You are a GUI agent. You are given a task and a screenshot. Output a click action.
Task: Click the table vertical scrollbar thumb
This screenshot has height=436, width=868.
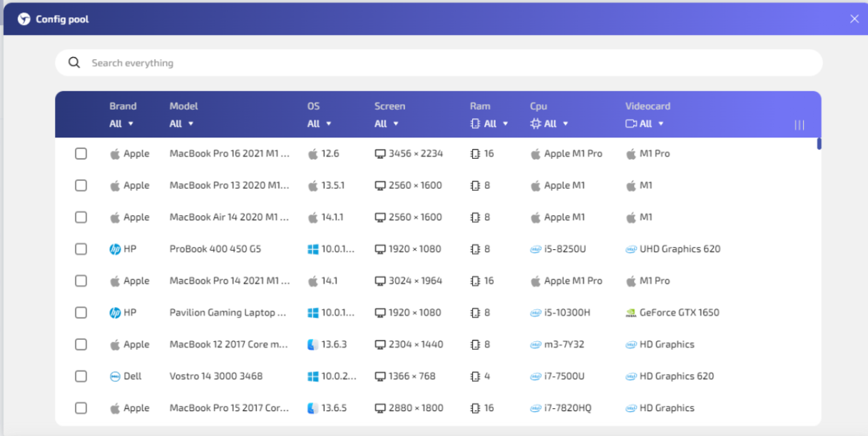(x=820, y=144)
